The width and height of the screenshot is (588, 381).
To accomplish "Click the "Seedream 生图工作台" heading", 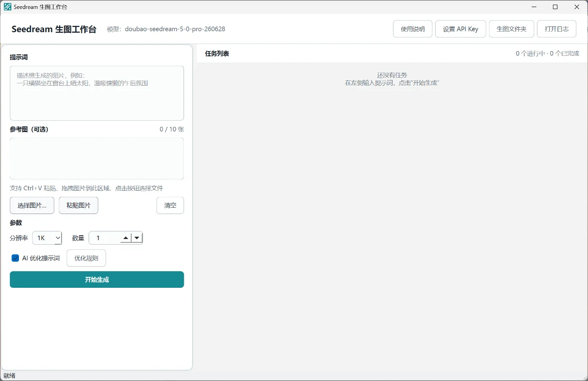I will point(54,29).
